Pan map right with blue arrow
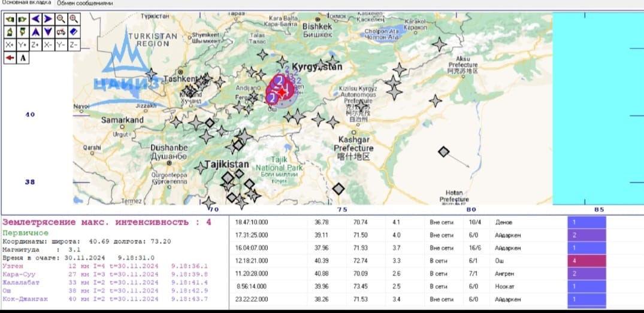 [x=48, y=19]
